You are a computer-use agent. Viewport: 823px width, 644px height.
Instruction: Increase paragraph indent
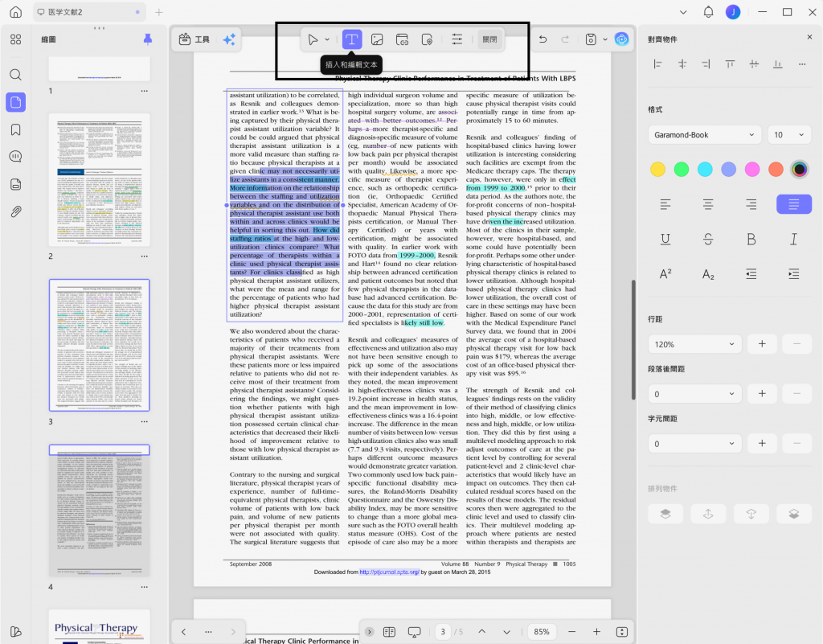point(793,274)
